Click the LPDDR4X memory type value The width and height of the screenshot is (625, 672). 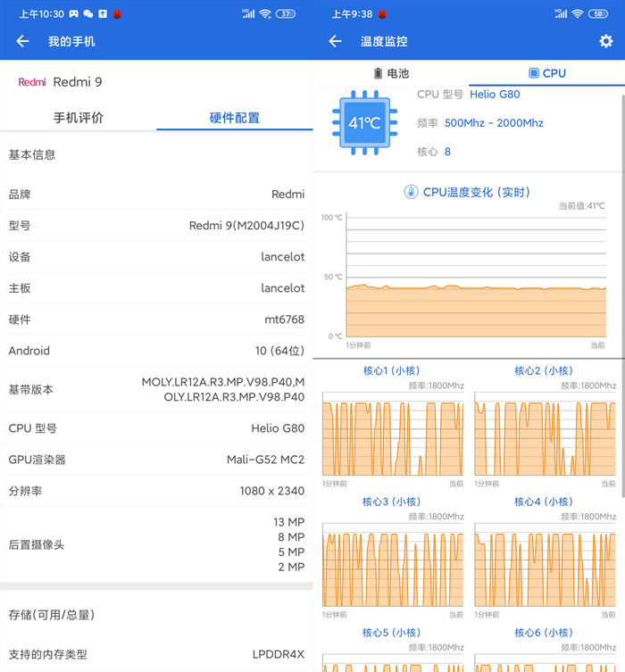pos(279,654)
